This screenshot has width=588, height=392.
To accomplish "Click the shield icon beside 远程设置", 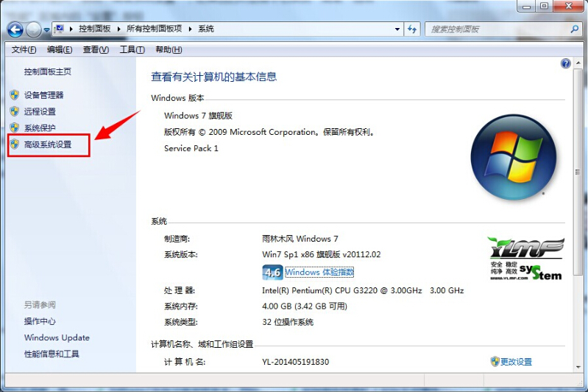I will click(x=14, y=111).
